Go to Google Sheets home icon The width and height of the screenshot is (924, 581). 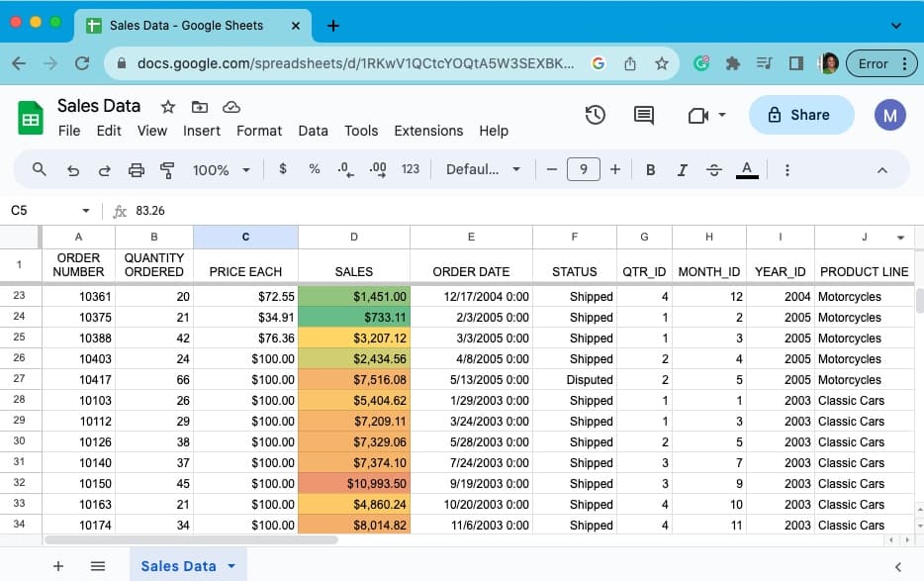[x=30, y=118]
